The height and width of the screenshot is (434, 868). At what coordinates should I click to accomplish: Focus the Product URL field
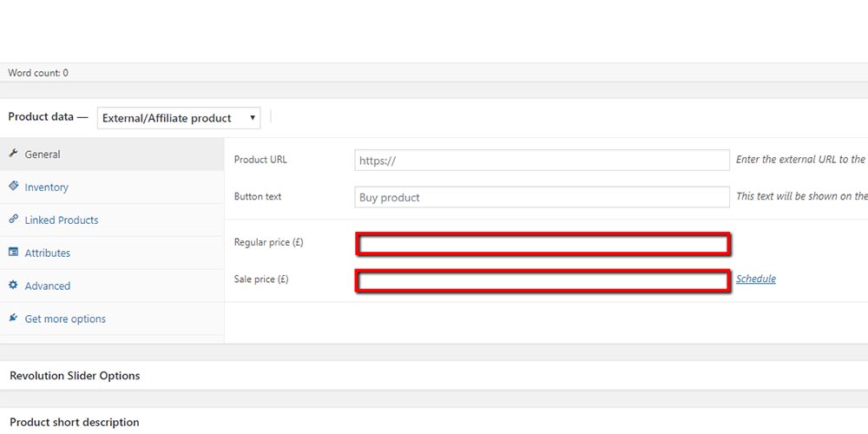click(542, 160)
